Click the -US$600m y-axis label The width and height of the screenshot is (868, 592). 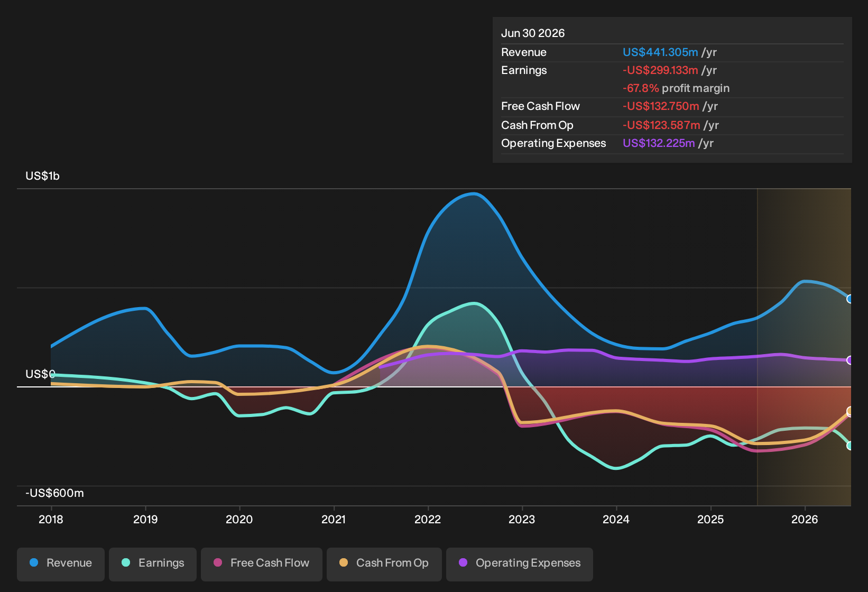55,493
